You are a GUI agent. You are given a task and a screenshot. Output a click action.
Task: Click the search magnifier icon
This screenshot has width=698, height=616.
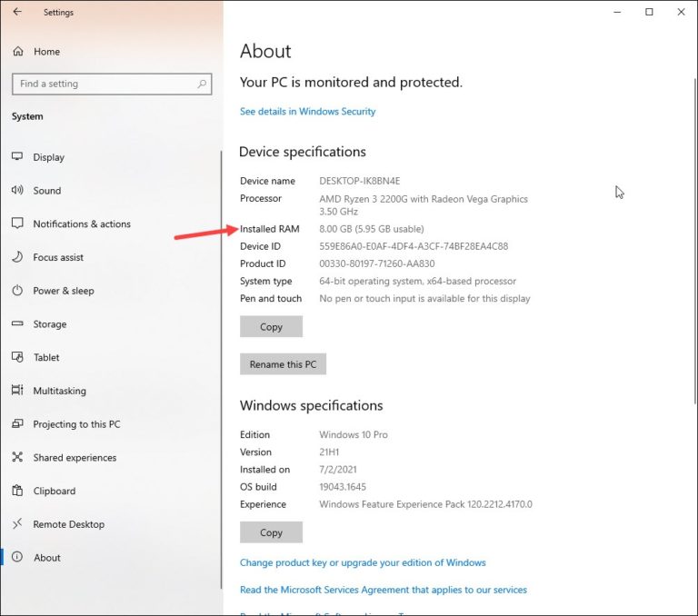coord(202,84)
